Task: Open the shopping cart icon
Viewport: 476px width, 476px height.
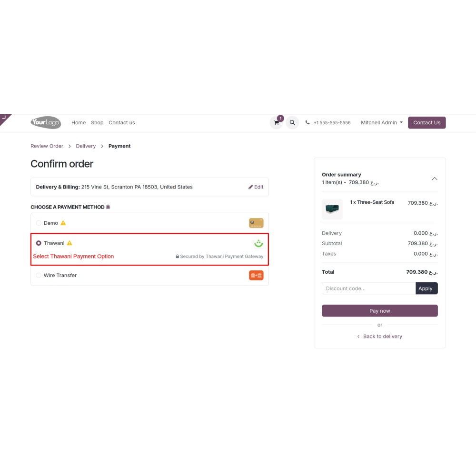Action: pos(276,123)
